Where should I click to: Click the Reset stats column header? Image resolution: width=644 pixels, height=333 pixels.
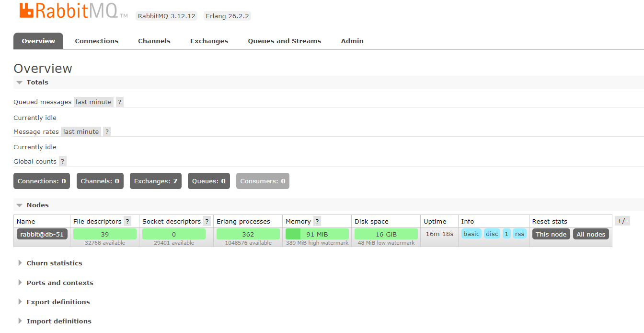tap(550, 221)
